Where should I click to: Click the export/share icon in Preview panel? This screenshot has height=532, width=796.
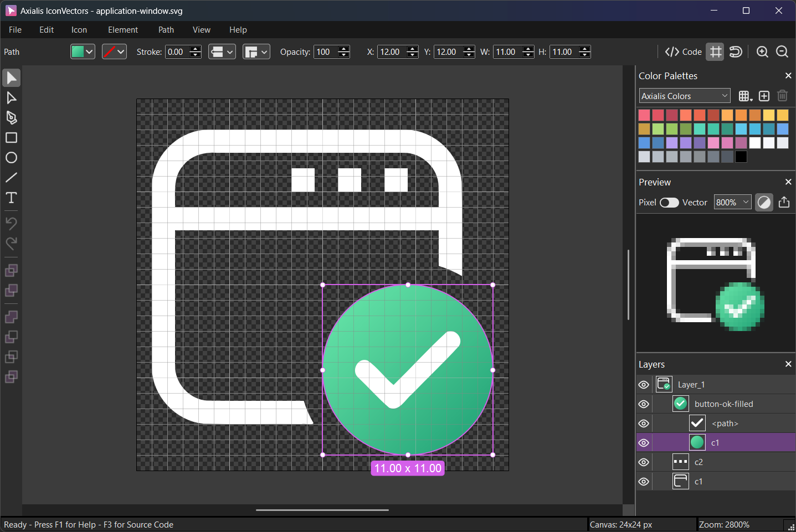(x=784, y=202)
